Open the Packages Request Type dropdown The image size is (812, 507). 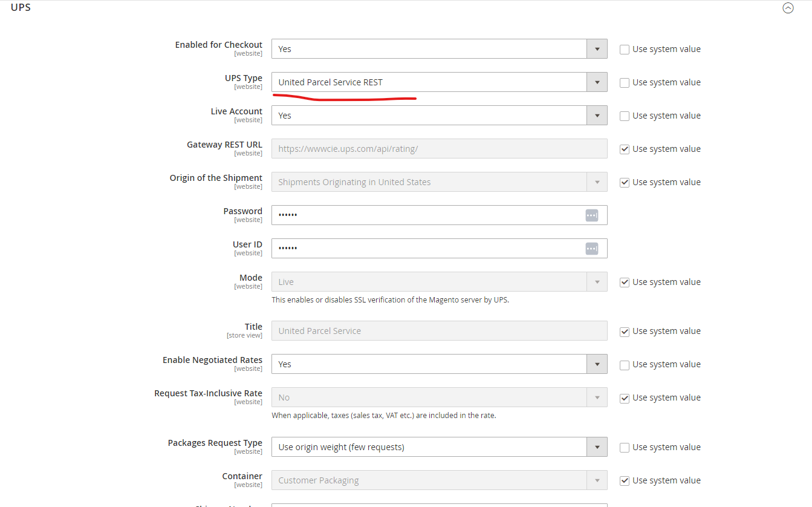[x=597, y=446]
